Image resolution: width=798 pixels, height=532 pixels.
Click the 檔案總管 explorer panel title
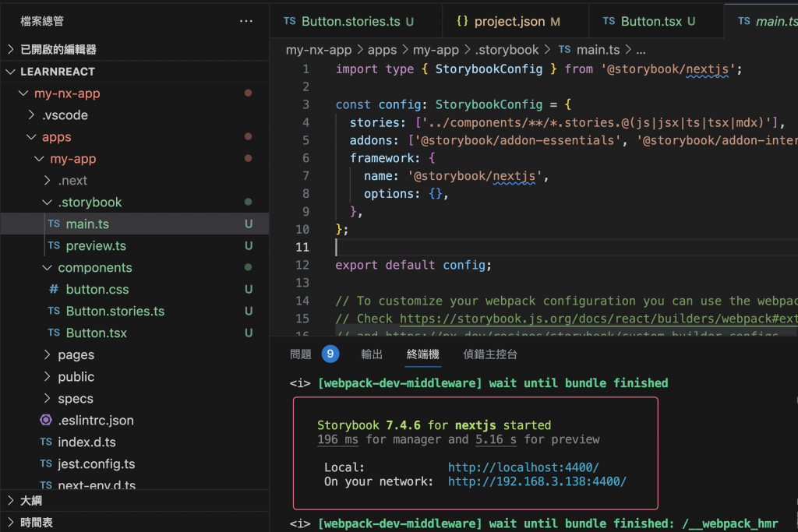pyautogui.click(x=42, y=21)
